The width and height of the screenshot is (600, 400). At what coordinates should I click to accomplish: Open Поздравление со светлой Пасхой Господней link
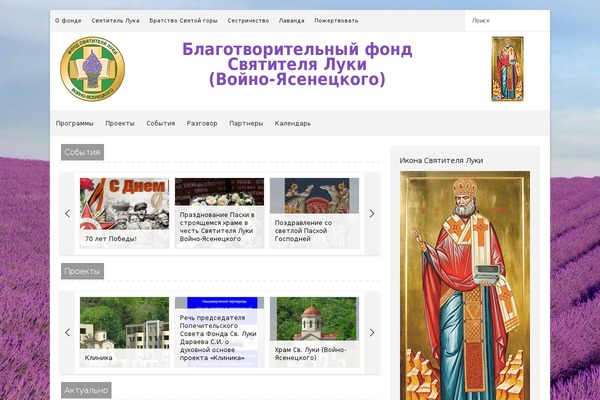click(x=303, y=230)
